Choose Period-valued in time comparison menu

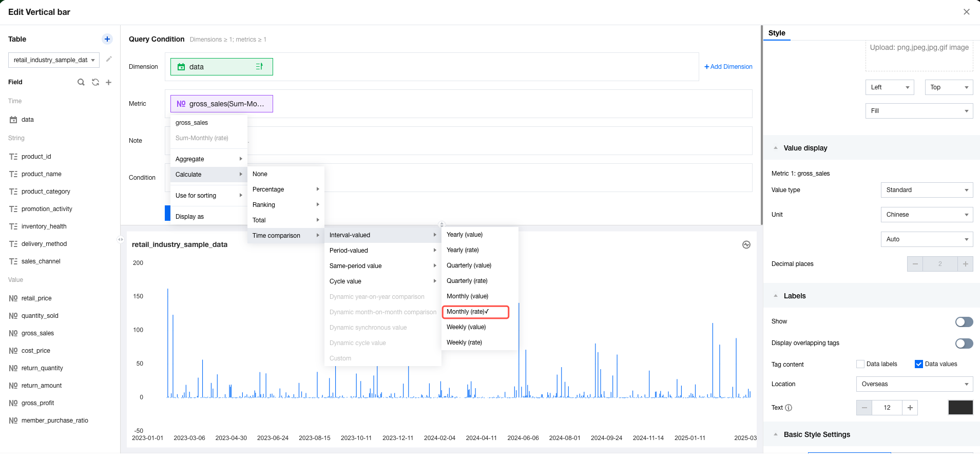coord(349,251)
